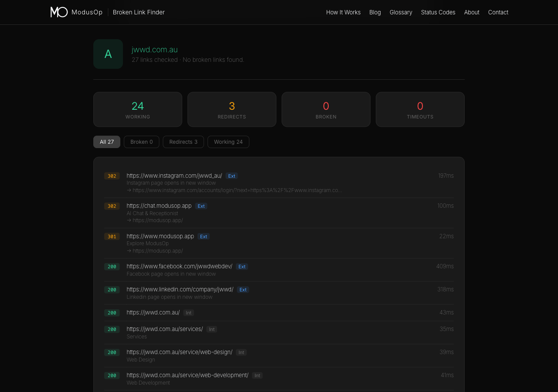The height and width of the screenshot is (392, 558).
Task: Open the facebook.com/jwwdwebdev link
Action: (180, 266)
